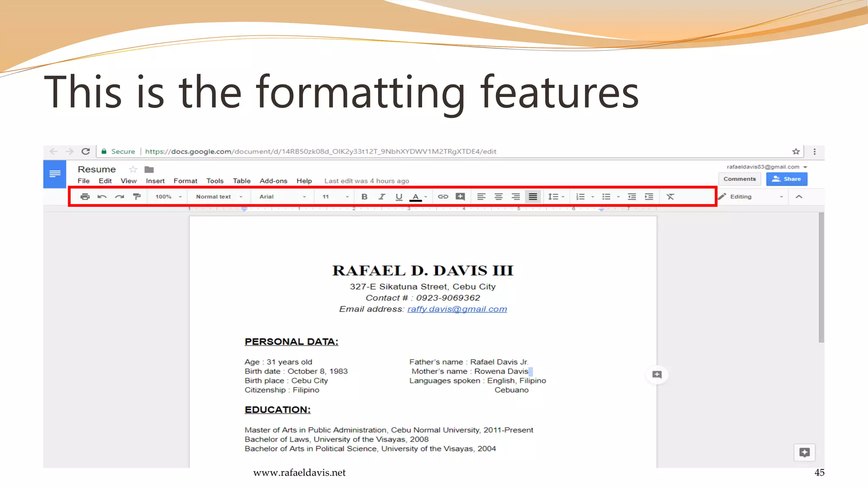Viewport: 868px width, 488px height.
Task: Go back in the browser
Action: coord(53,151)
